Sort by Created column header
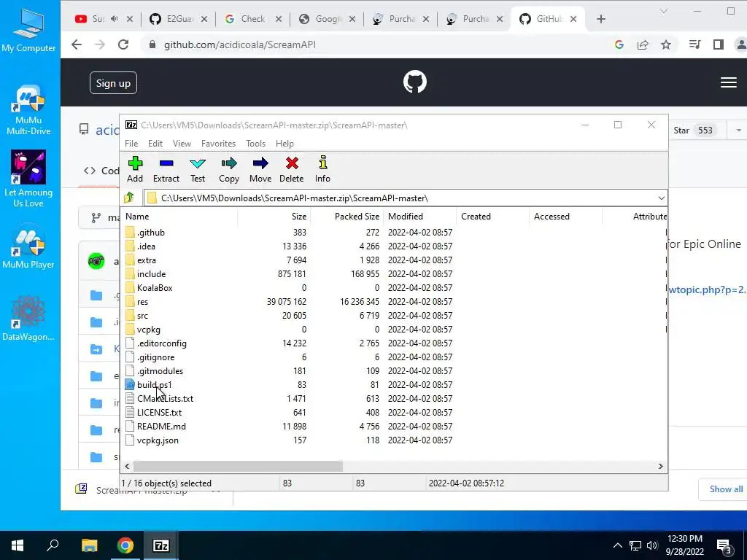The width and height of the screenshot is (747, 560). (492, 216)
